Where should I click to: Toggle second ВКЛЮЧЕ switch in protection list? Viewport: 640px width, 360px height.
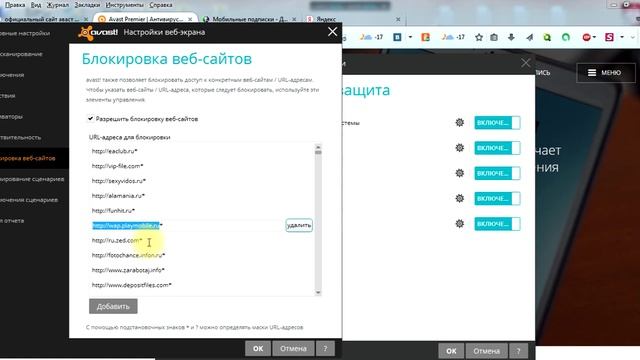(497, 148)
